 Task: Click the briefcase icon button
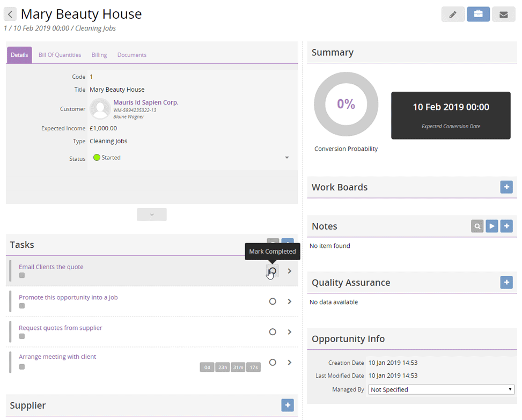coord(478,14)
